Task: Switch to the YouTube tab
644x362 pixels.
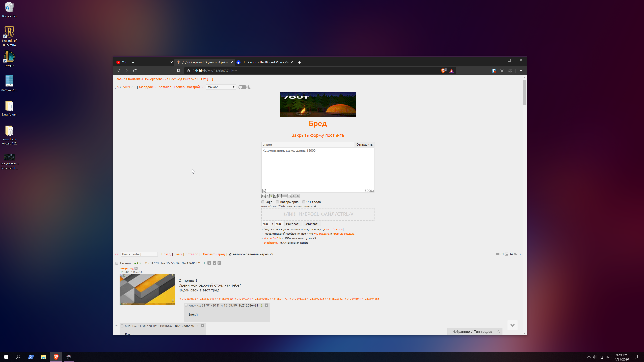Action: click(x=144, y=63)
